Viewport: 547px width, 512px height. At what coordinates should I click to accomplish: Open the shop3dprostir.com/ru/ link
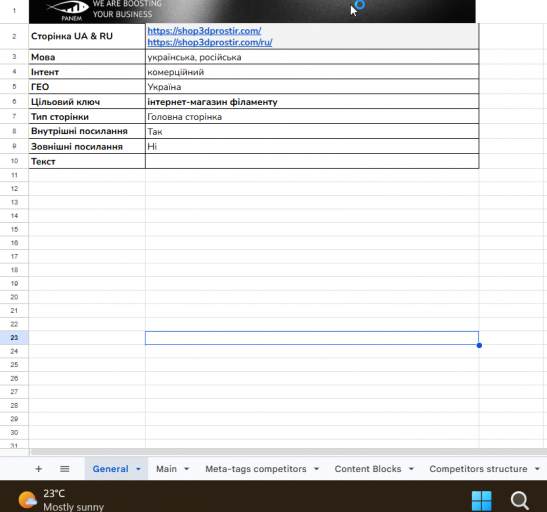[x=210, y=42]
